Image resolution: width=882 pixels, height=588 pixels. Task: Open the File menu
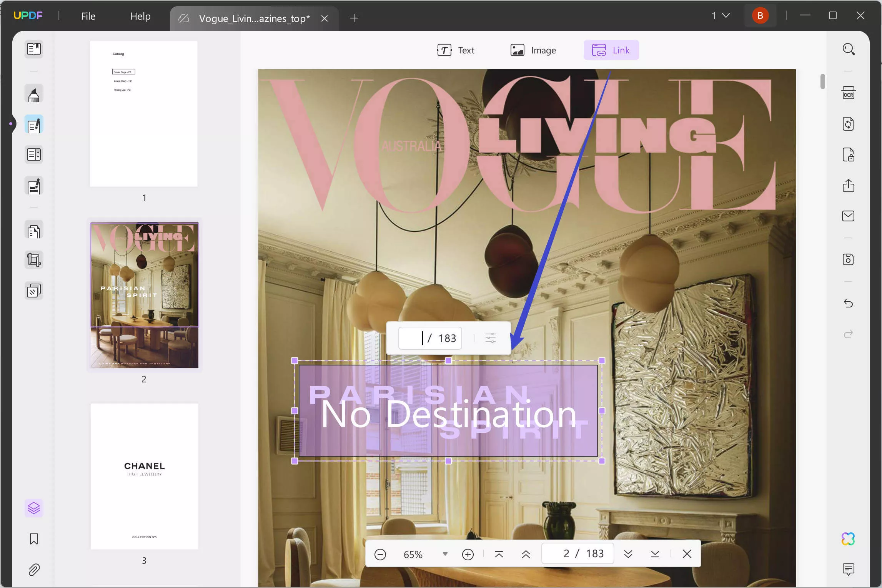(88, 16)
